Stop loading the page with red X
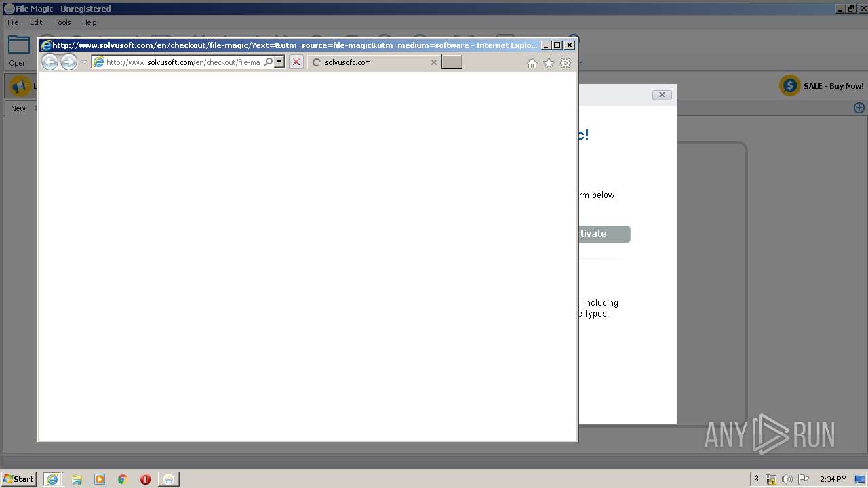868x488 pixels. click(296, 62)
